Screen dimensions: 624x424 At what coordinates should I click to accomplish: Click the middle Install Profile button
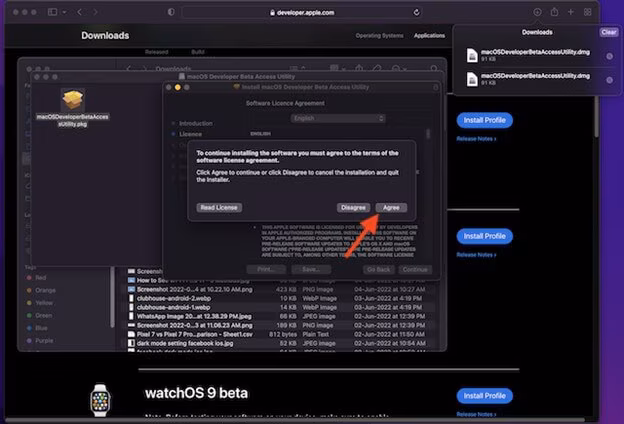pos(484,236)
